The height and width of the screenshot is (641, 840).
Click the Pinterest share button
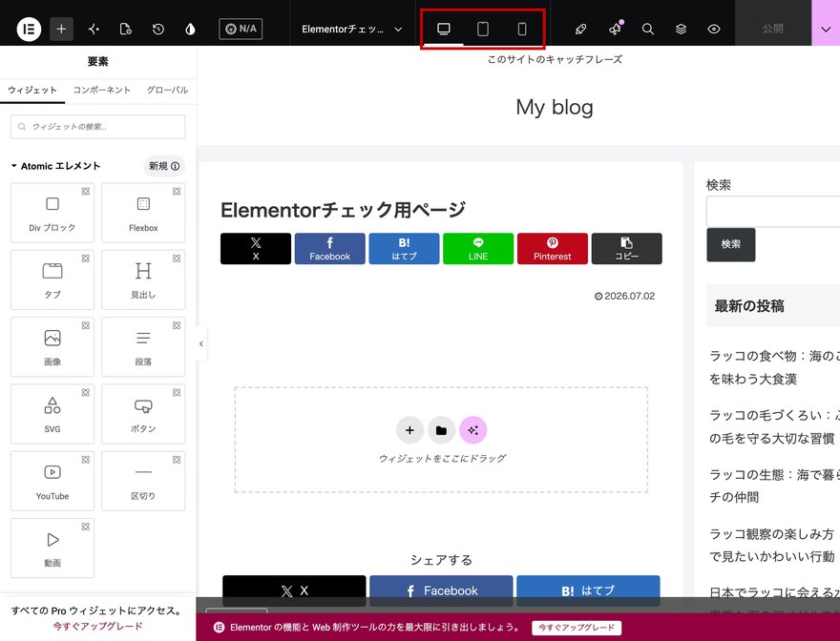553,248
